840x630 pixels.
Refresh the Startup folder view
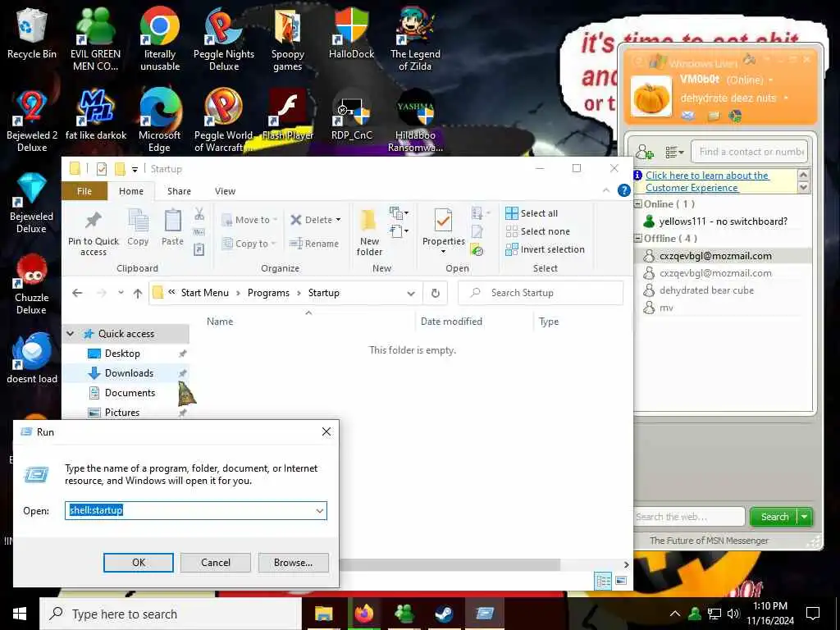click(435, 293)
